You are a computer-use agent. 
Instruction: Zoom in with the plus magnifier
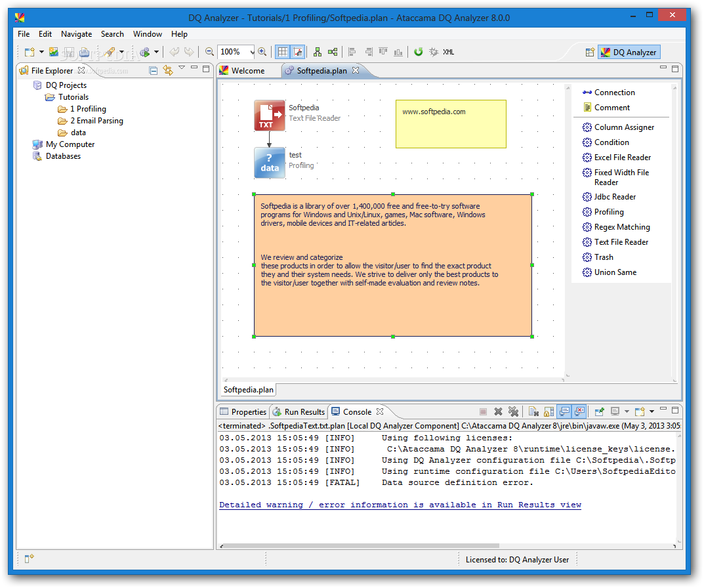coord(262,52)
